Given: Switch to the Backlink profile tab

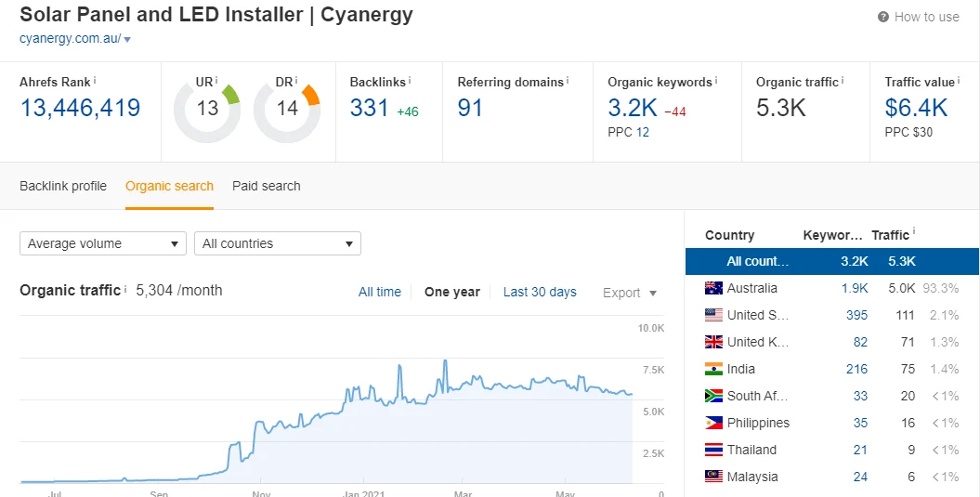Looking at the screenshot, I should 63,186.
